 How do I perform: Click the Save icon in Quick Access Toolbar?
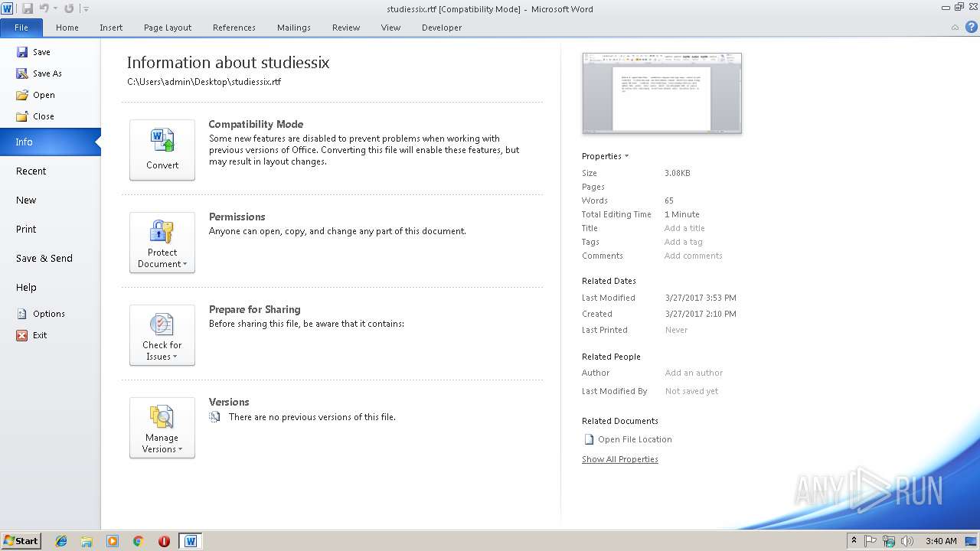click(x=28, y=8)
